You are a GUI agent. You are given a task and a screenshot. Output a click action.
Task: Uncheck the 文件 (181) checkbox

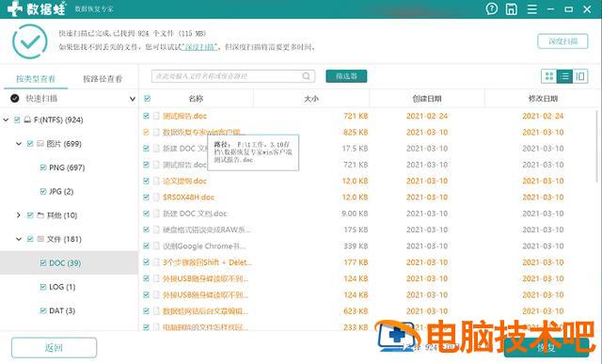pyautogui.click(x=30, y=239)
